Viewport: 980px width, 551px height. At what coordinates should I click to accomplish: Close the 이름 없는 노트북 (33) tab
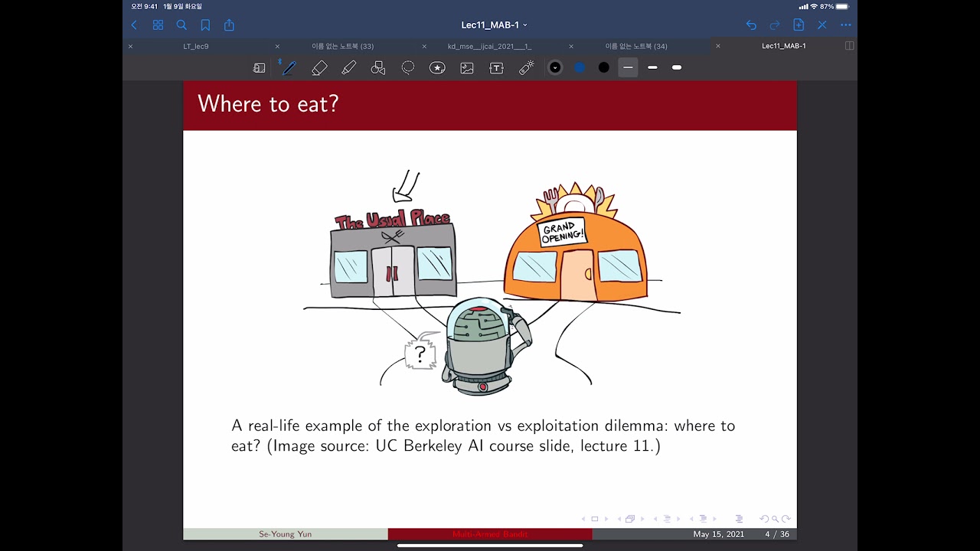coord(277,46)
